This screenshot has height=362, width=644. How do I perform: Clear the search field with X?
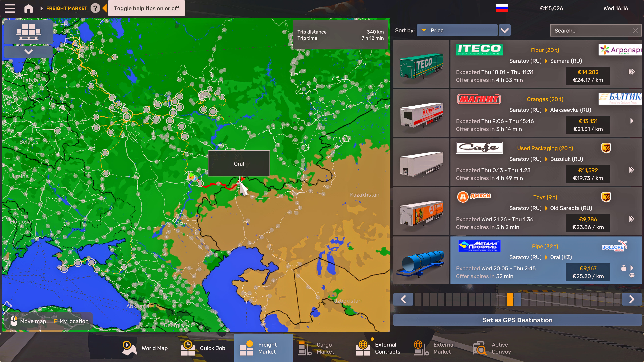tap(635, 31)
